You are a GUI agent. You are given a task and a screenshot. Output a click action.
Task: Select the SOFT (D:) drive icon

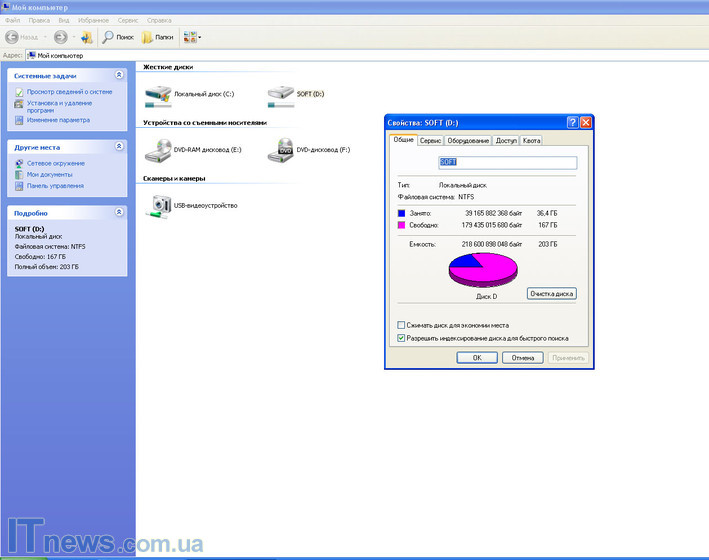pos(281,94)
